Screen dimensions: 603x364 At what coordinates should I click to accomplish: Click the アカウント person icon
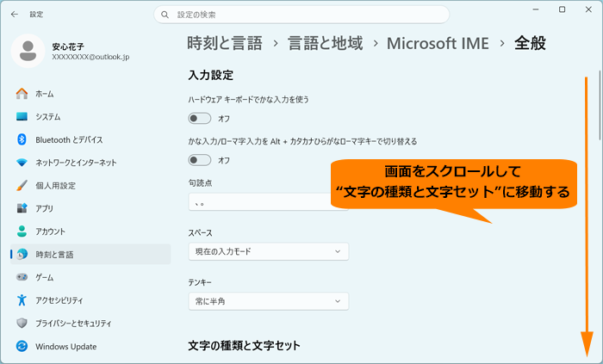pos(22,231)
